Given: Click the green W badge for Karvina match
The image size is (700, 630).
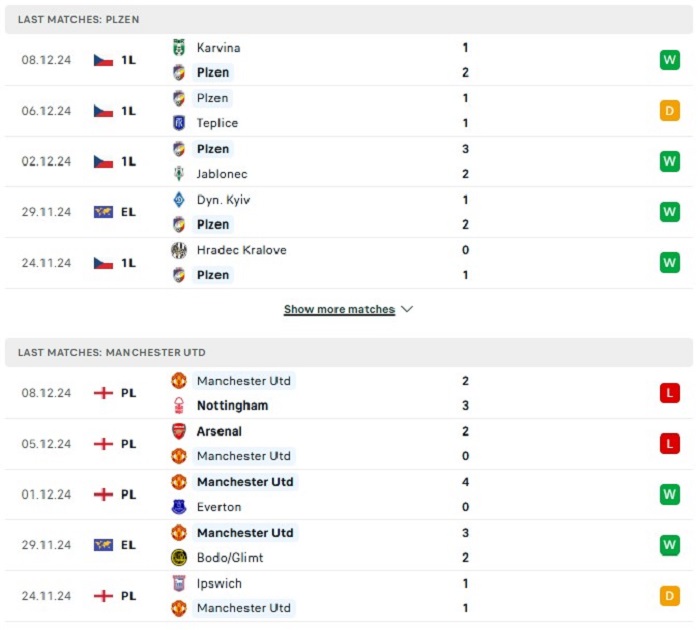Looking at the screenshot, I should [x=670, y=60].
